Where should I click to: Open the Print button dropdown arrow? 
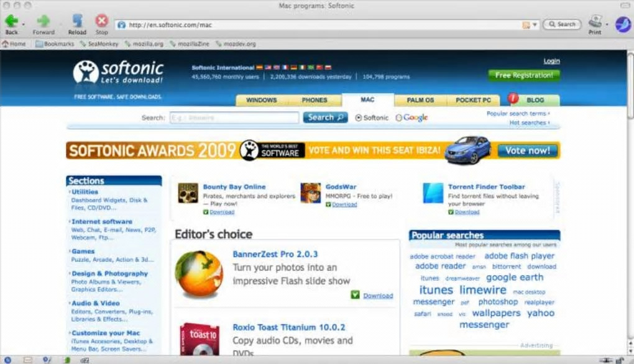coord(607,25)
